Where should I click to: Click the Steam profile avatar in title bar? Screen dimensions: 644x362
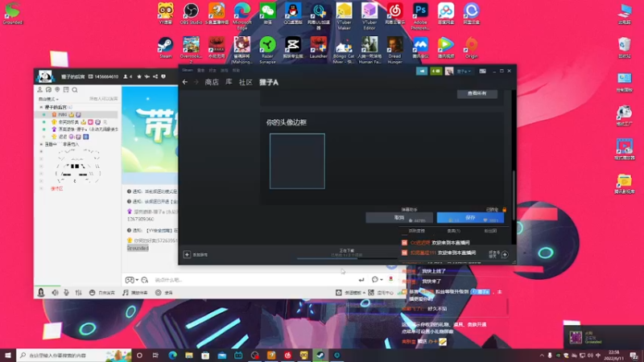(449, 71)
